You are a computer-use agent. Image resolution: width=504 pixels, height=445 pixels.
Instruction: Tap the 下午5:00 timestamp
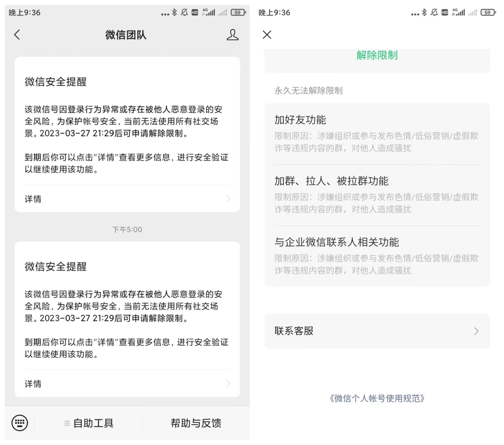(x=127, y=229)
